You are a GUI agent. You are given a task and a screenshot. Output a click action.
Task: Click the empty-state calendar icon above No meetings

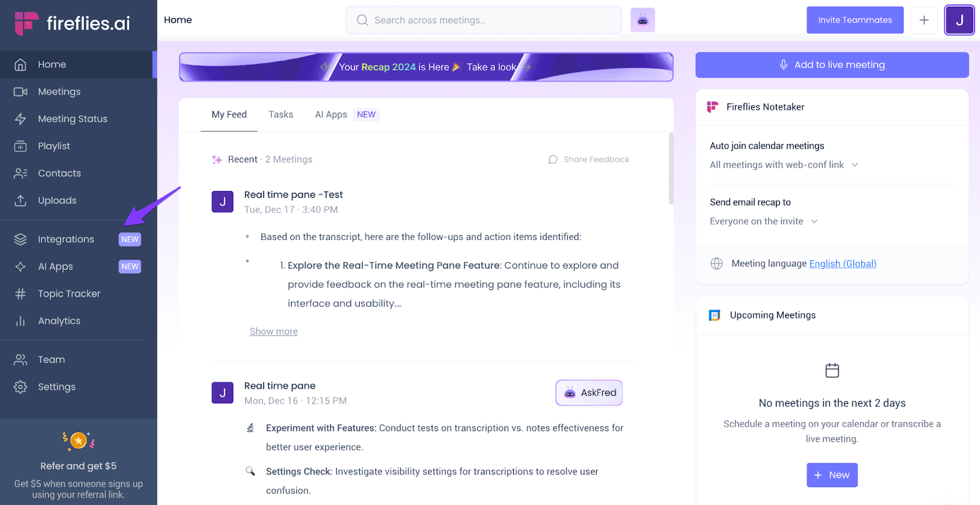click(832, 370)
